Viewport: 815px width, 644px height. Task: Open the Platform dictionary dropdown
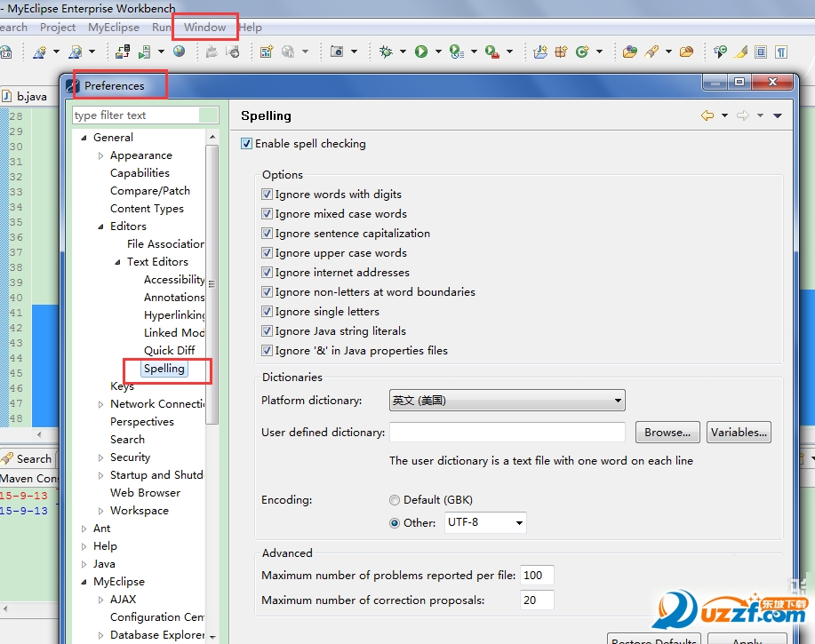(x=507, y=401)
